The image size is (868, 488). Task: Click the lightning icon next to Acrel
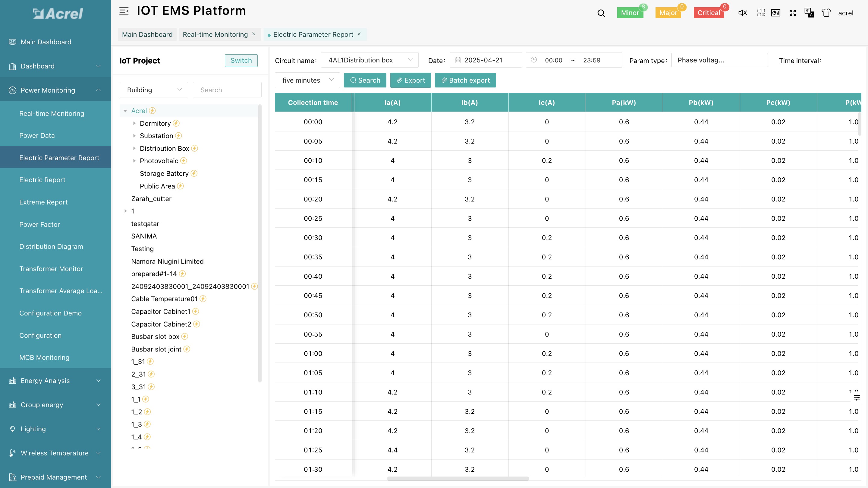152,111
